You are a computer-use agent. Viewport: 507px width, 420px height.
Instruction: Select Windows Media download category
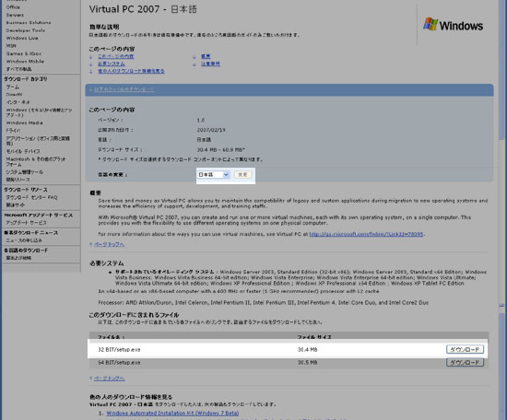tap(25, 122)
